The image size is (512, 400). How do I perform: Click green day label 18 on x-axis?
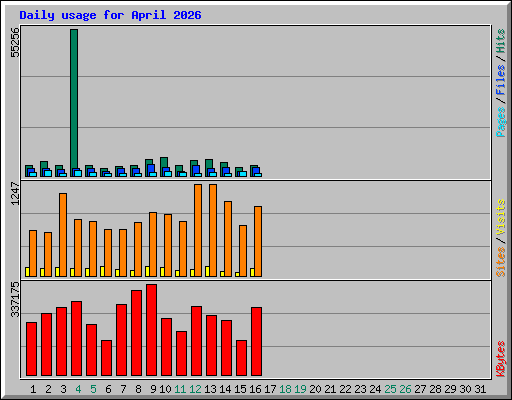click(285, 389)
